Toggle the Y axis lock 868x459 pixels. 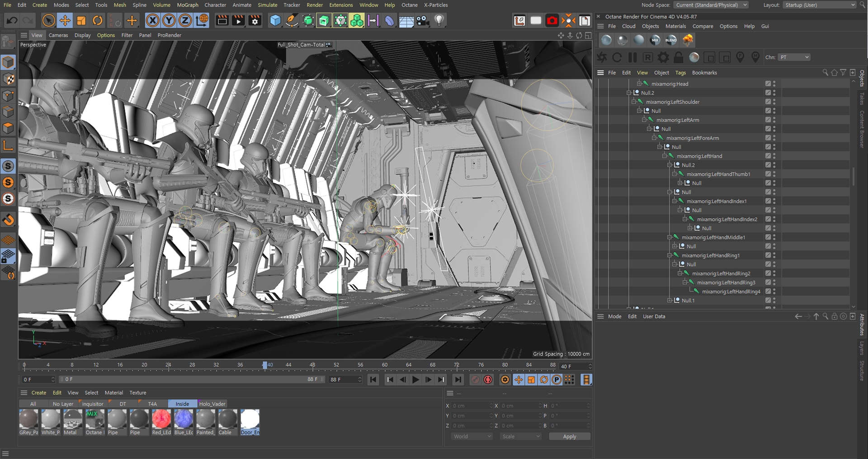pos(169,21)
